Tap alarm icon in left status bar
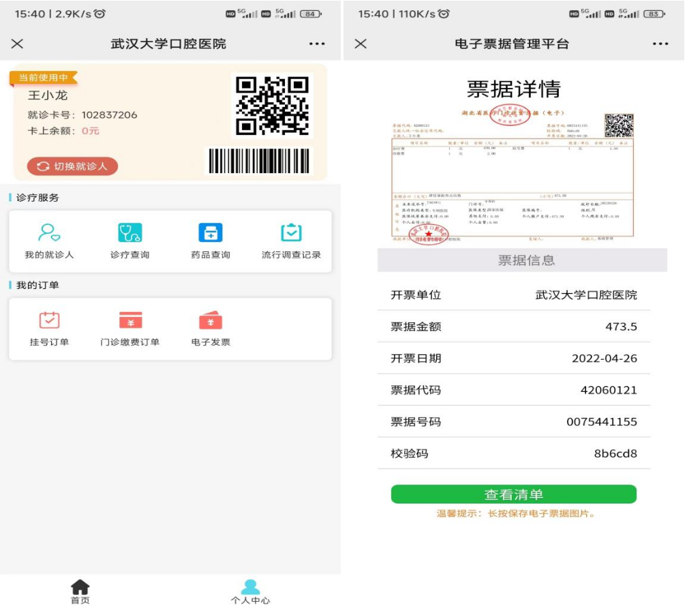 pyautogui.click(x=100, y=14)
